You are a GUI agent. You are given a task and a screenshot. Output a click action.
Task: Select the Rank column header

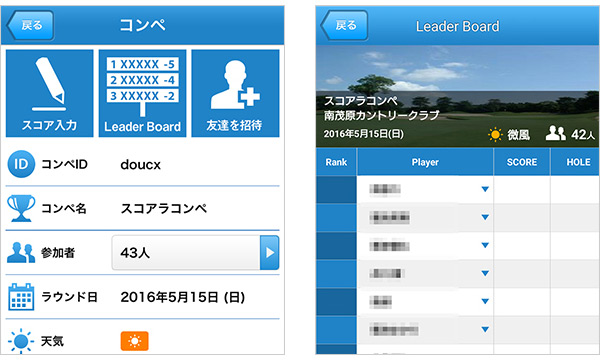336,162
